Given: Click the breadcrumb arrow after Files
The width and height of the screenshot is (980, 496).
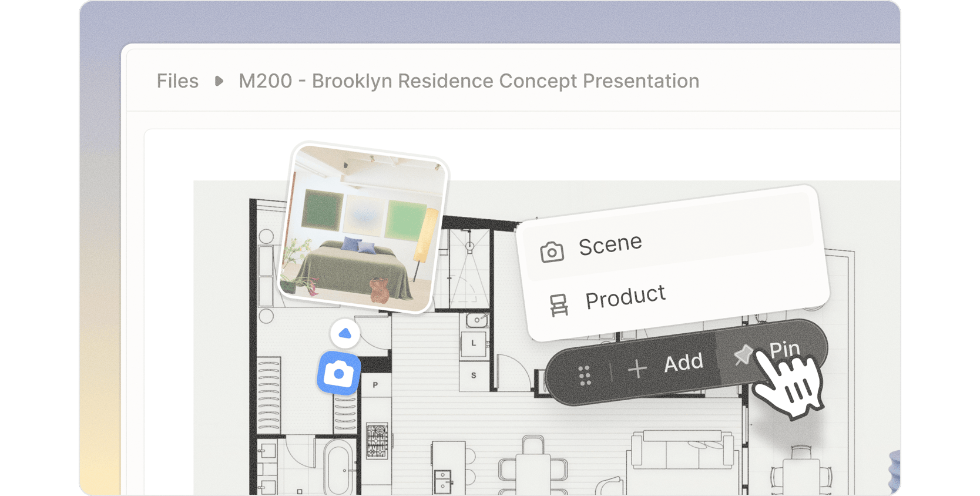Looking at the screenshot, I should tap(219, 81).
